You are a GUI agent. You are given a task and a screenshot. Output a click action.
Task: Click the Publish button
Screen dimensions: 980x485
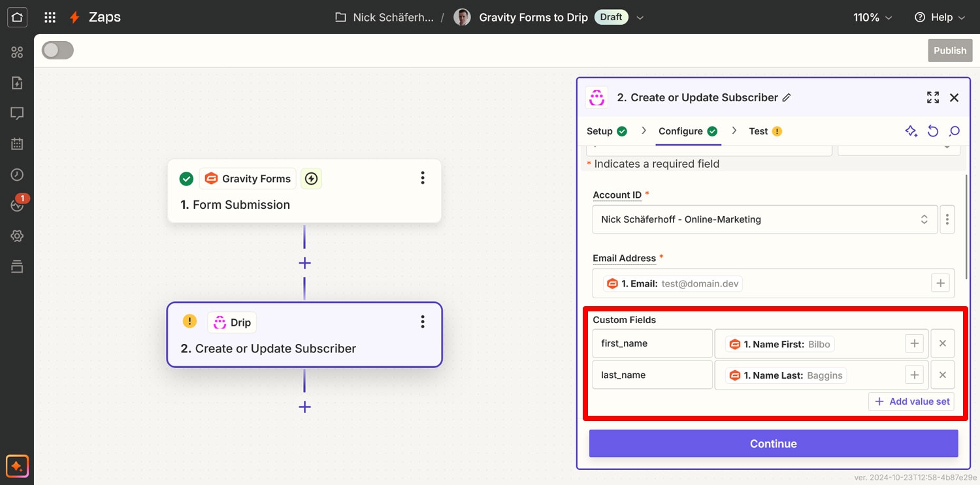[x=950, y=50]
